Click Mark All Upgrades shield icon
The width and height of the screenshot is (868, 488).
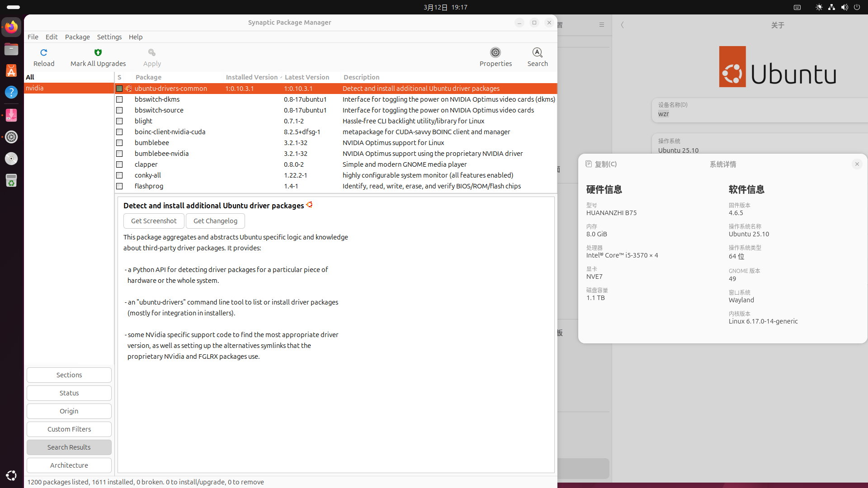[x=98, y=52]
